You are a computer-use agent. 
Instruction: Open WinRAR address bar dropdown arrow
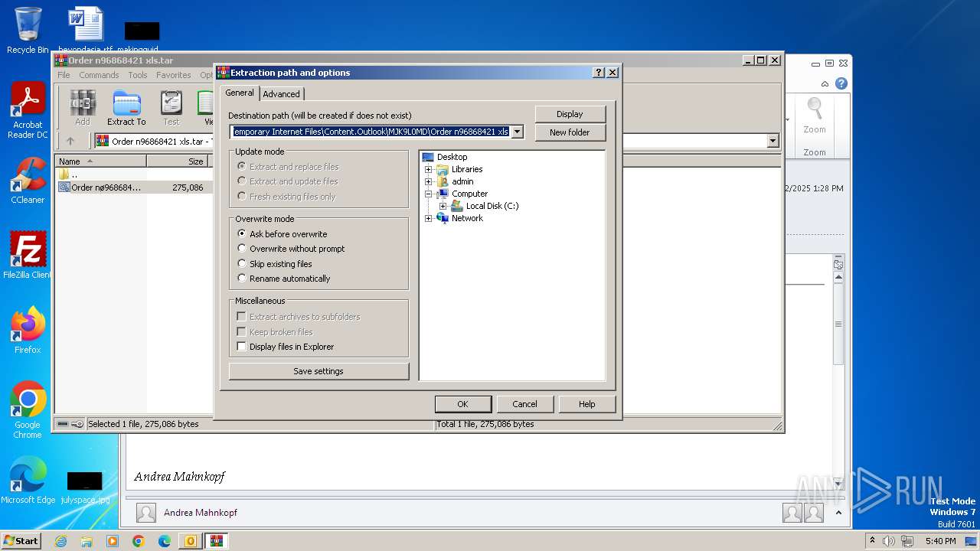click(773, 141)
